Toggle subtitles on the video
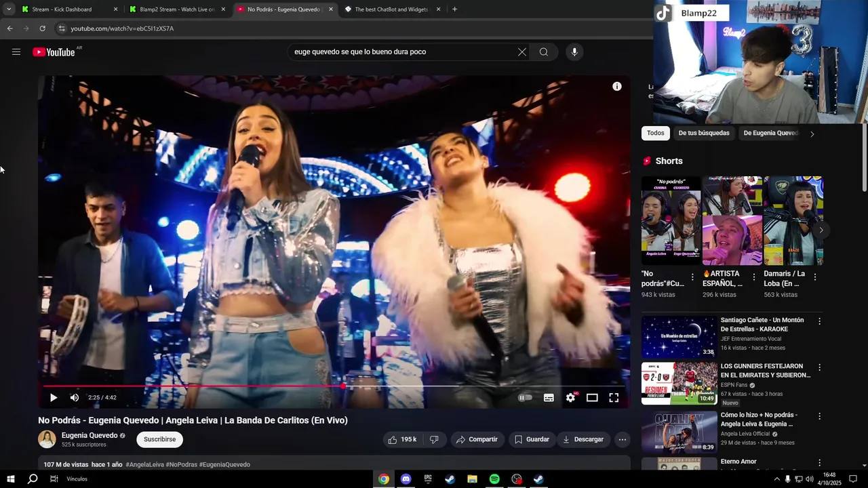The height and width of the screenshot is (488, 868). (x=549, y=398)
